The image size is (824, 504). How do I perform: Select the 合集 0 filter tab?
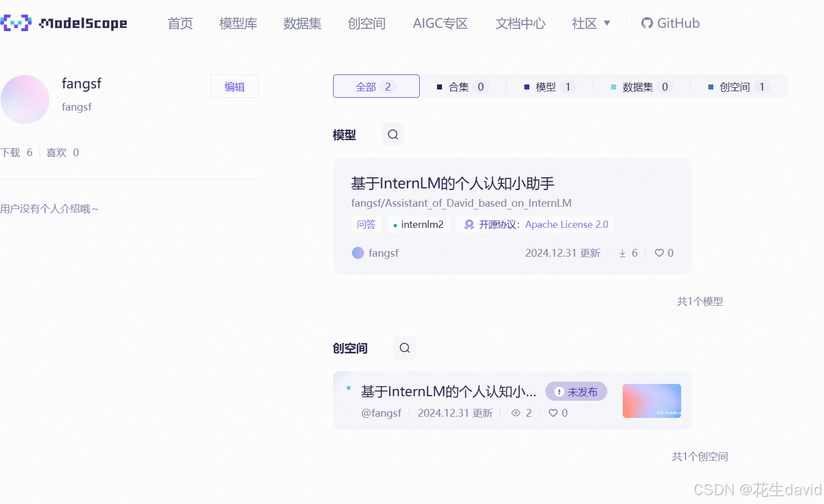coord(463,87)
